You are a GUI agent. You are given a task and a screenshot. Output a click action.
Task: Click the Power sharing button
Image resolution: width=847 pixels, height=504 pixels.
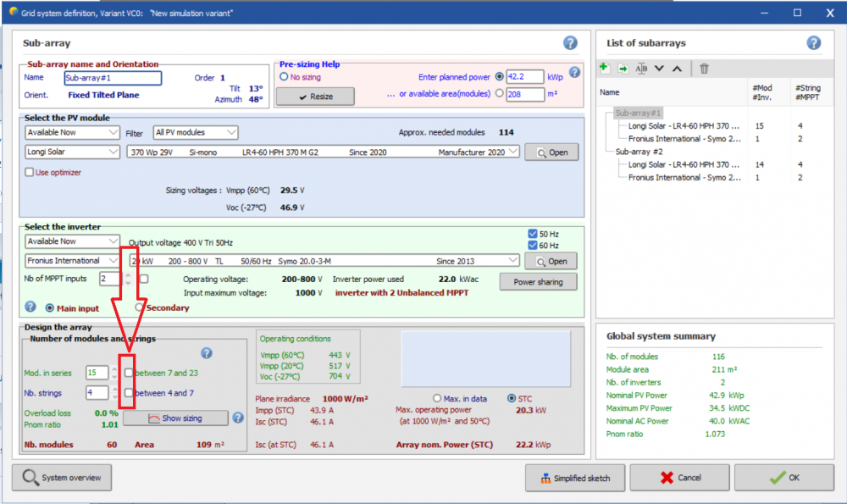pyautogui.click(x=538, y=282)
